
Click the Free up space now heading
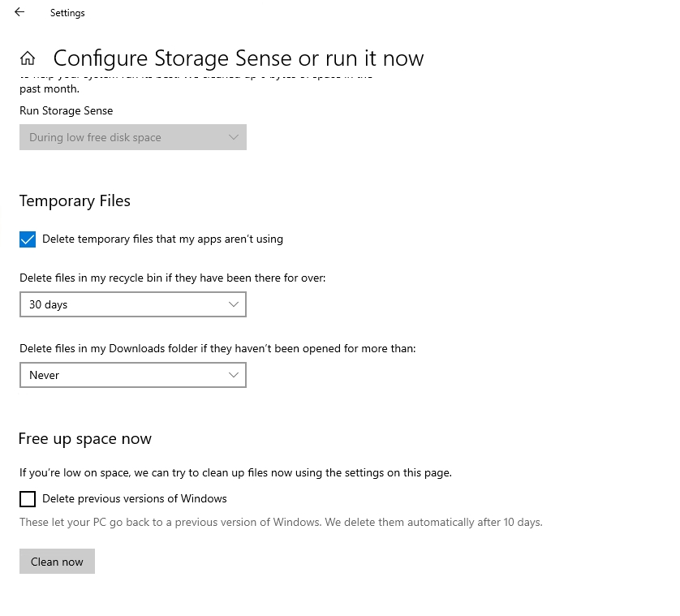[84, 438]
